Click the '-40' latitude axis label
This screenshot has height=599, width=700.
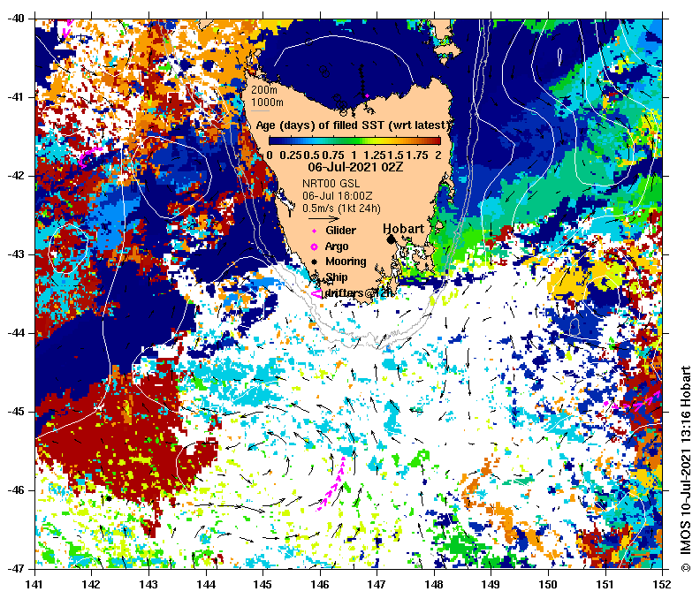[17, 19]
